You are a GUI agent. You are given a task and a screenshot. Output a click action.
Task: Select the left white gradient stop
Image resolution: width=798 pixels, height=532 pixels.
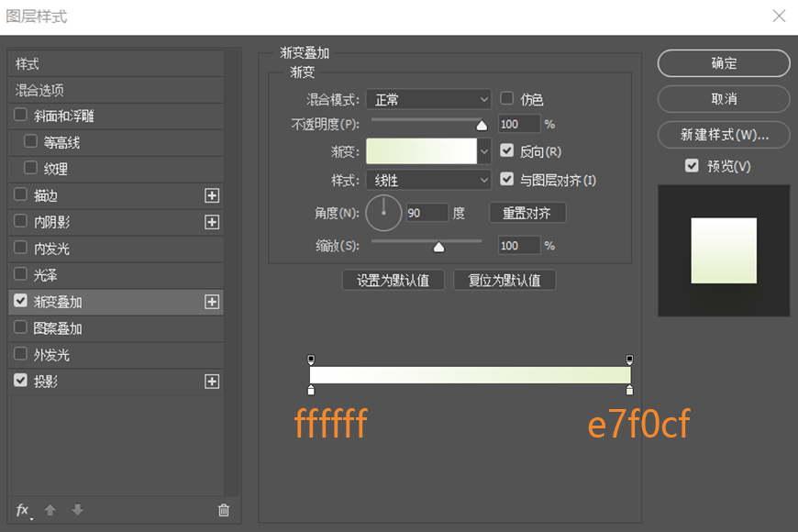tap(311, 389)
